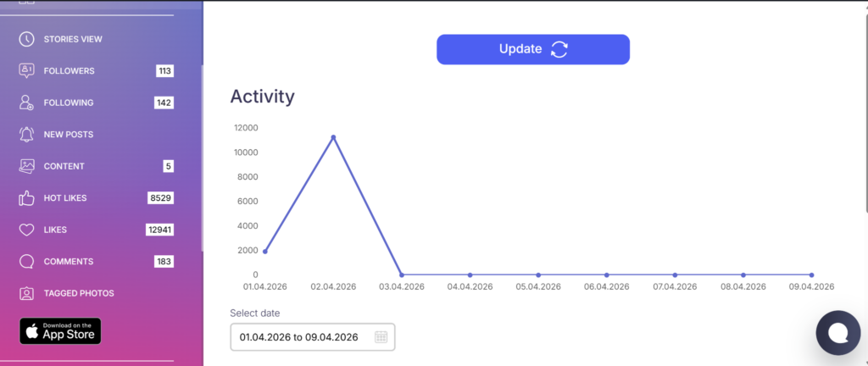
Task: Click the Comments speech bubble icon
Action: [27, 262]
